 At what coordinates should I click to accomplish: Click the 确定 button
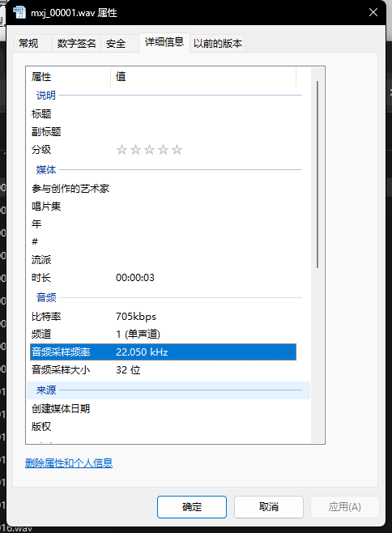192,507
